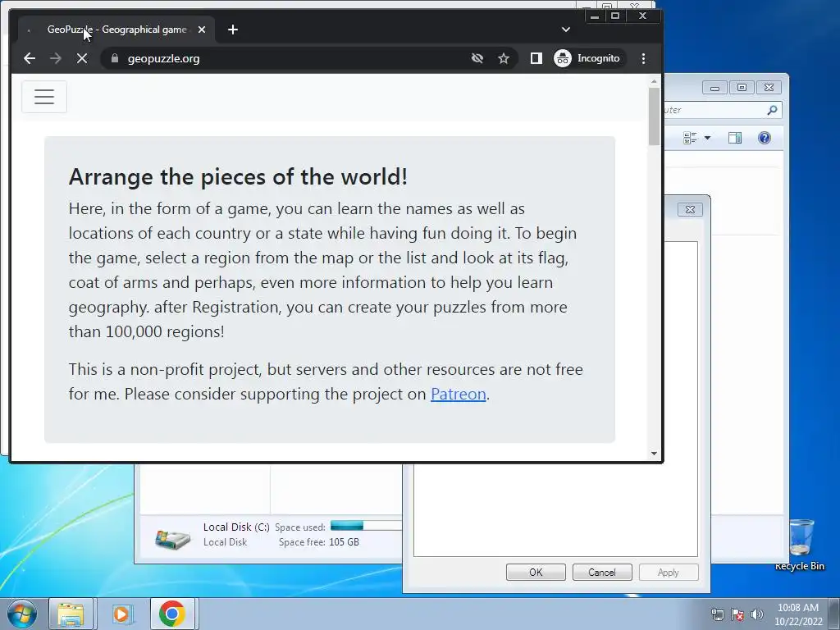Open Chrome three-dot menu
Image resolution: width=840 pixels, height=630 pixels.
tap(643, 58)
